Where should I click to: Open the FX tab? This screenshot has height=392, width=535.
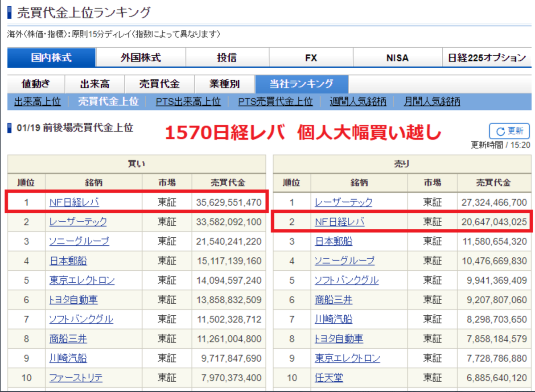coord(311,58)
